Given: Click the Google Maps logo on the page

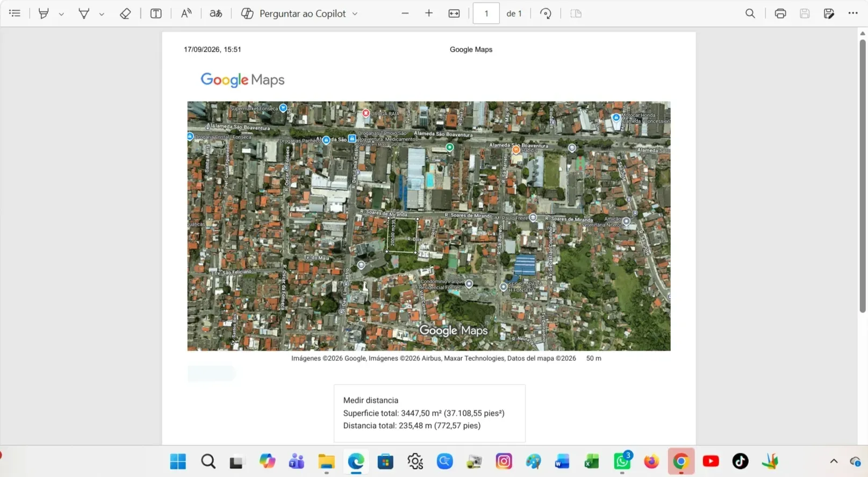Looking at the screenshot, I should 242,80.
